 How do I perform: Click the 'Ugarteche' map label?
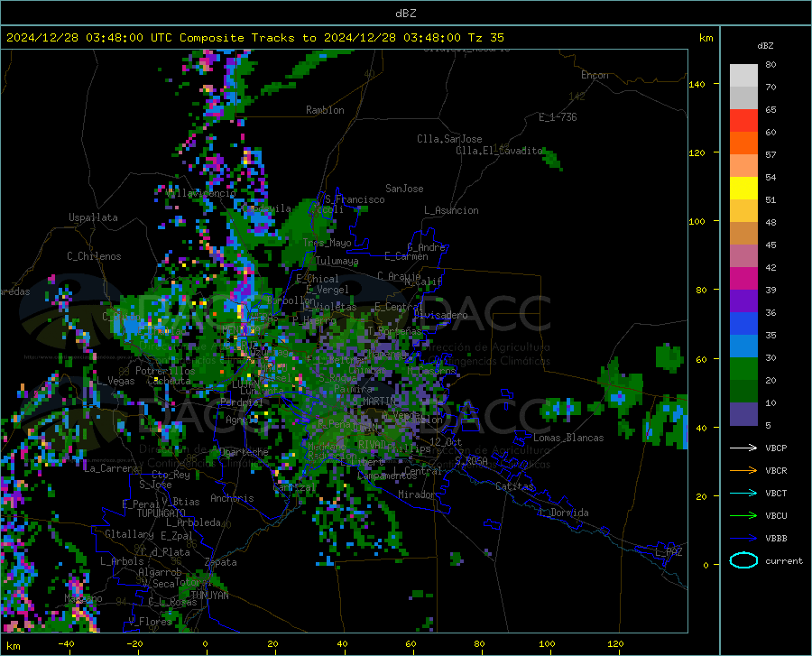244,451
